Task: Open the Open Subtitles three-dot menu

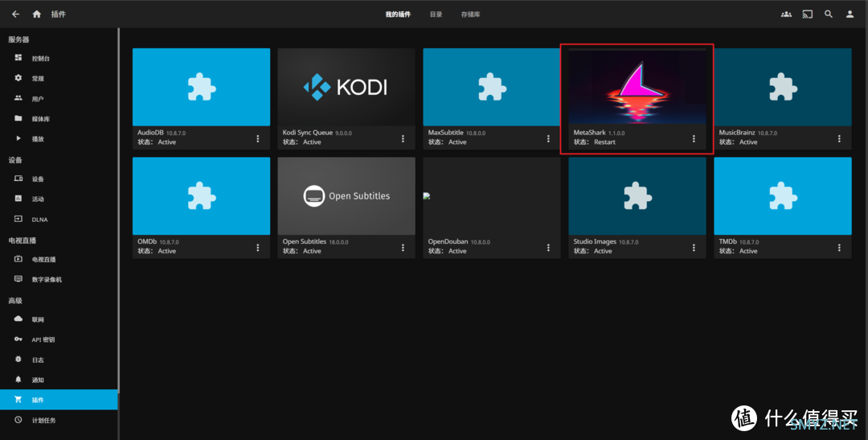Action: (403, 248)
